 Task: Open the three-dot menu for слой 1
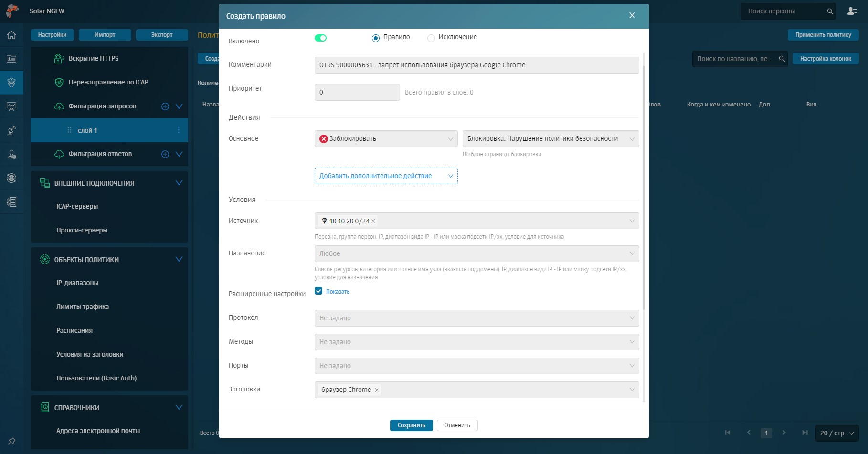point(179,130)
